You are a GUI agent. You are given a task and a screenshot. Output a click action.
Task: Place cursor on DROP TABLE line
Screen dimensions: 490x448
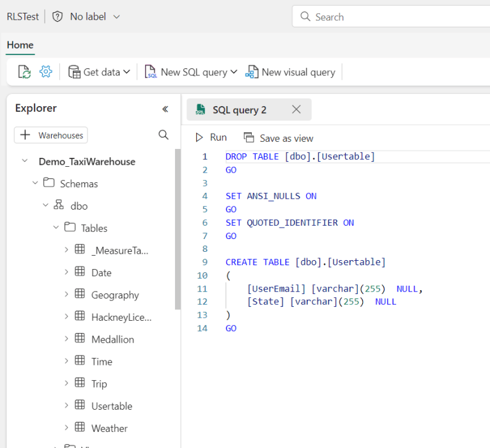pos(300,157)
